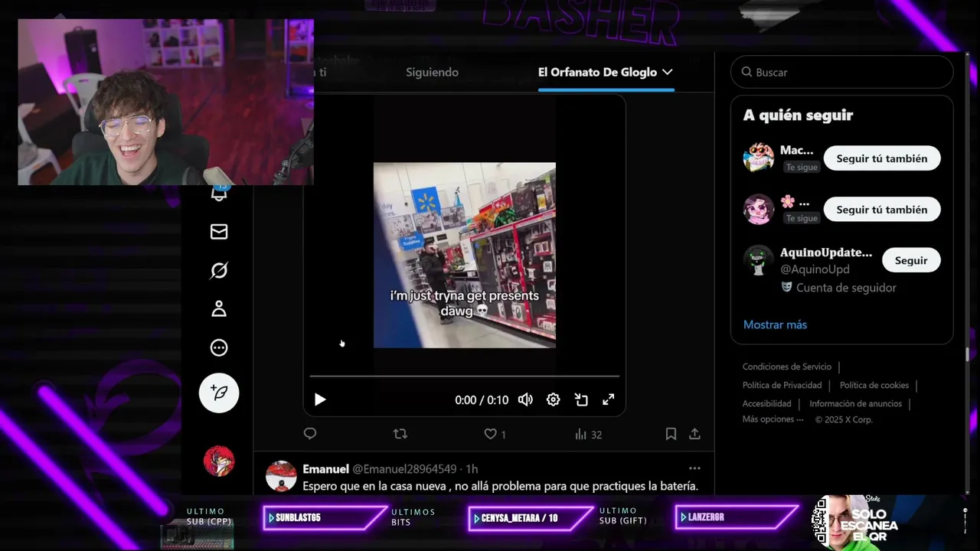Expand El Orfanato De Gloglo chevron
This screenshot has height=551, width=980.
click(x=668, y=72)
